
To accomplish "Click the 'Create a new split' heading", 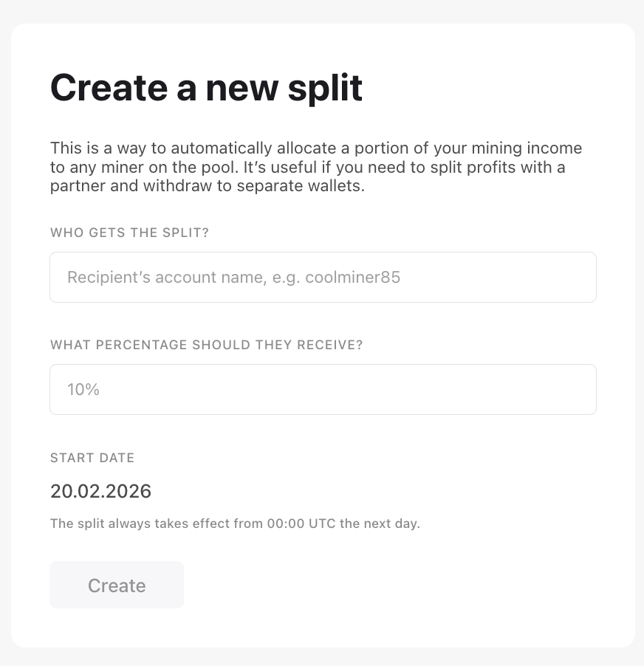I will 206,87.
